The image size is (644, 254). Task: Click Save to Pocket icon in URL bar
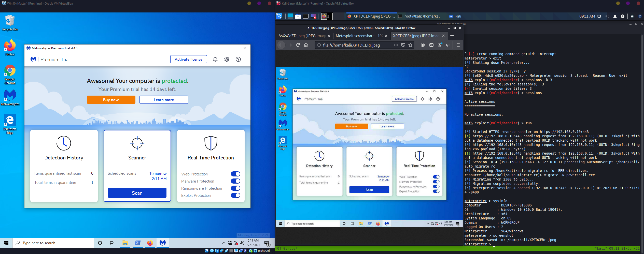coord(403,45)
